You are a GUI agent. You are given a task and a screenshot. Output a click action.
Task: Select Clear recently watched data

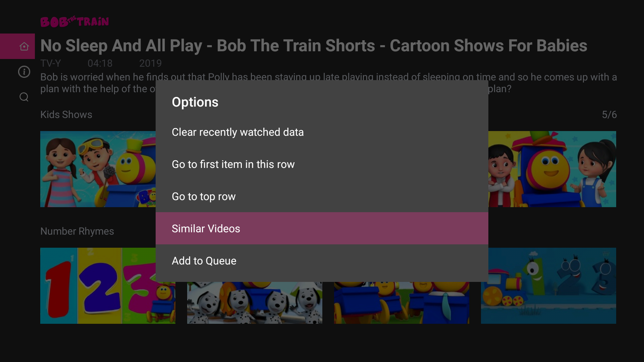coord(237,132)
